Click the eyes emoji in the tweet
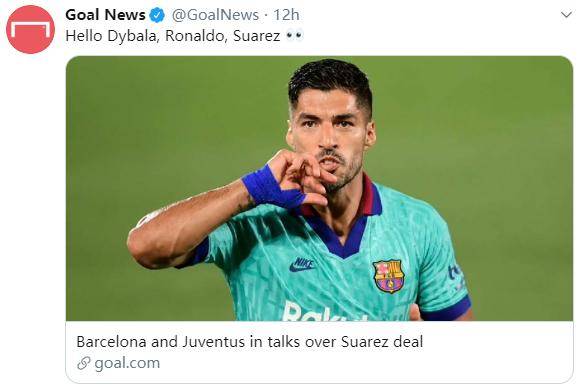Viewport: 578px width, 390px height. [295, 35]
